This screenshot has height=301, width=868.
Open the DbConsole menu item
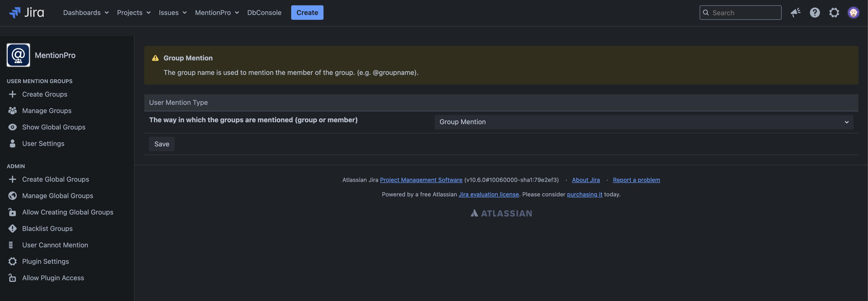pos(264,12)
